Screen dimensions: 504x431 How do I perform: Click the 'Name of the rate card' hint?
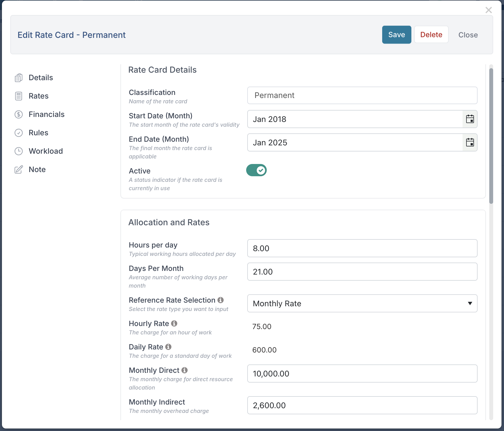158,101
